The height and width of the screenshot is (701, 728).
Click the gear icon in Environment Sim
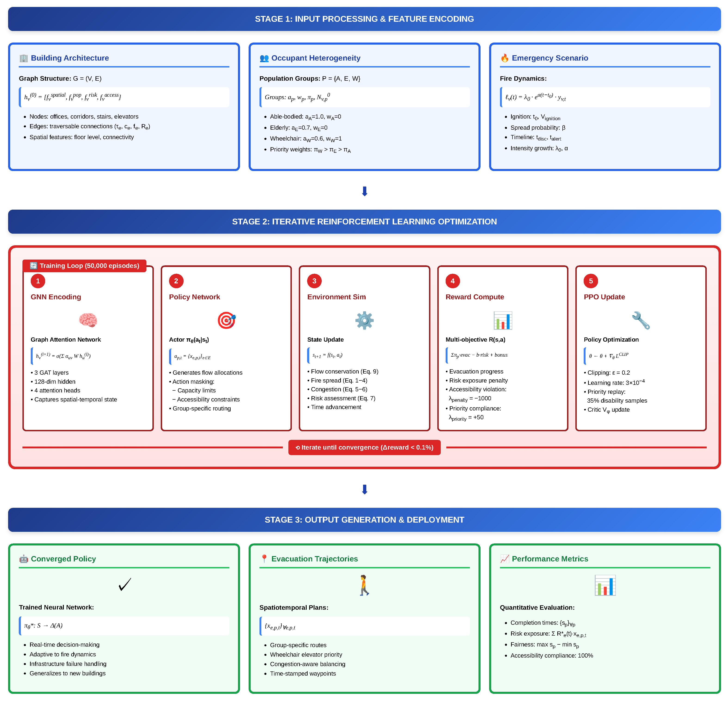364,320
